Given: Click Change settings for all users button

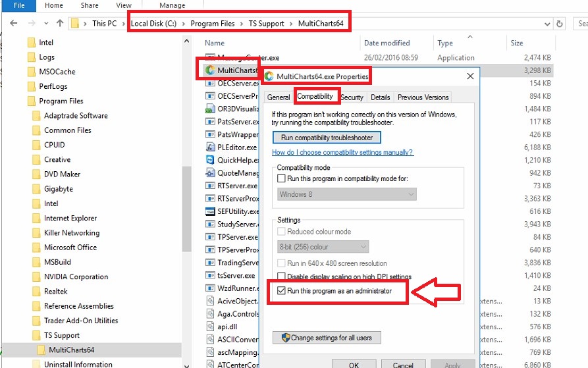Looking at the screenshot, I should pyautogui.click(x=327, y=338).
